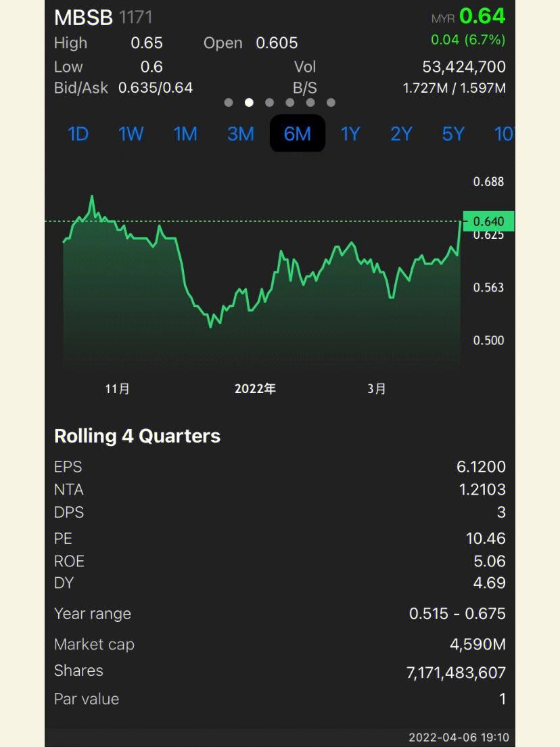Tap the Year range row
Image resolution: width=560 pixels, height=747 pixels.
(279, 614)
